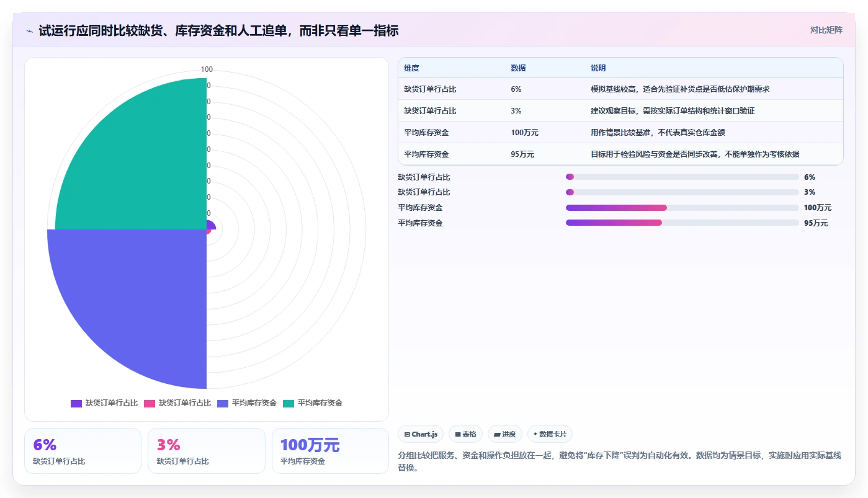Click the small icon inside the Chart.js chip
Image resolution: width=868 pixels, height=498 pixels.
pos(407,435)
